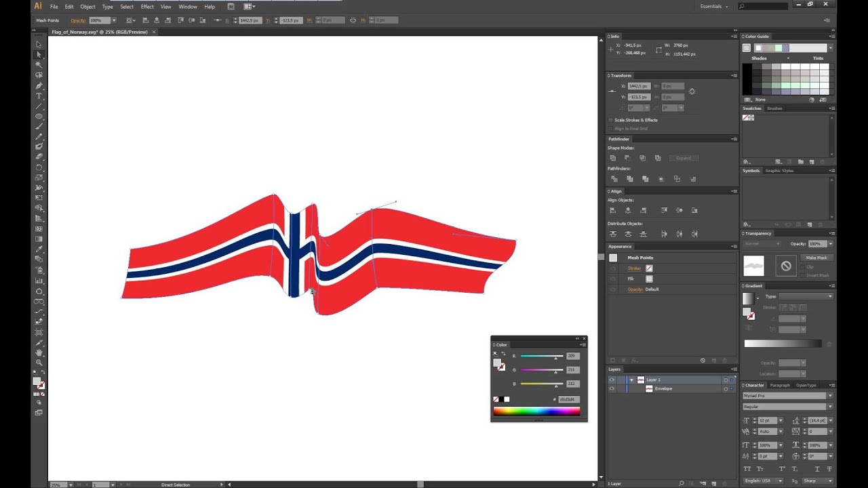Click the color spectrum bar in Color panel

tap(536, 411)
